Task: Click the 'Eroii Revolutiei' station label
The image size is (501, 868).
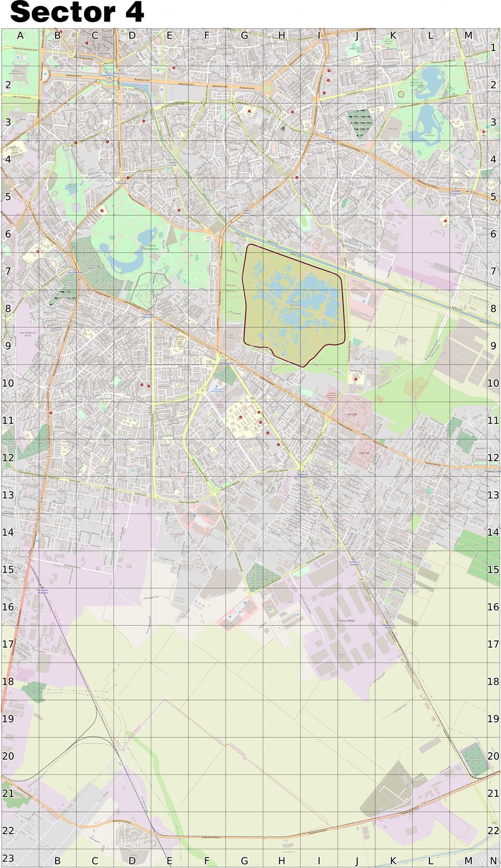Action: point(75,272)
